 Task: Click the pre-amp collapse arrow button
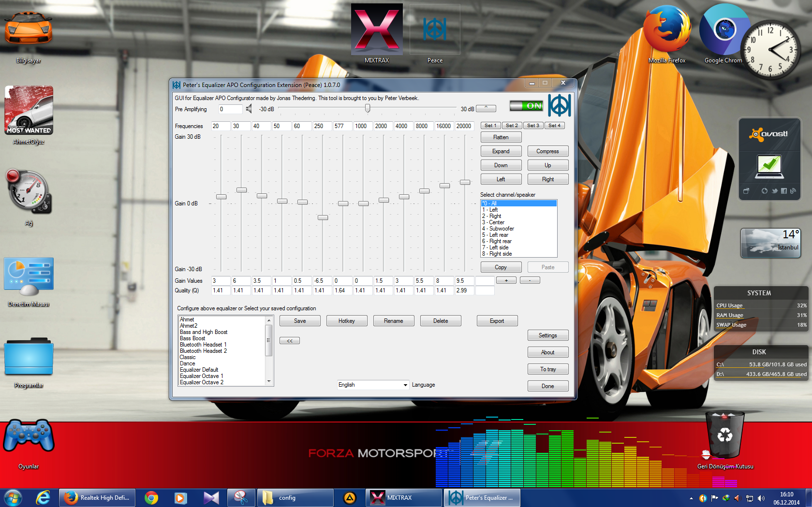tap(486, 108)
